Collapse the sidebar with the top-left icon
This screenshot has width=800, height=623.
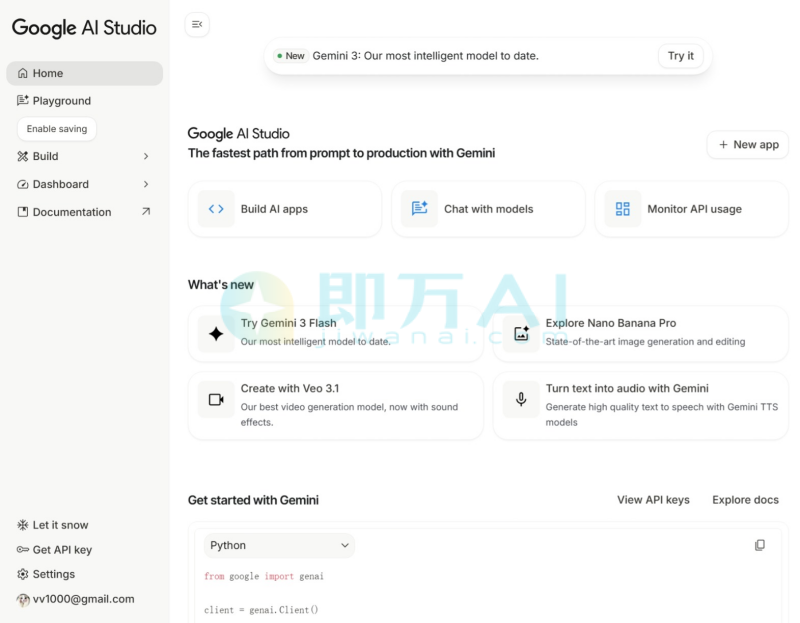pyautogui.click(x=197, y=24)
